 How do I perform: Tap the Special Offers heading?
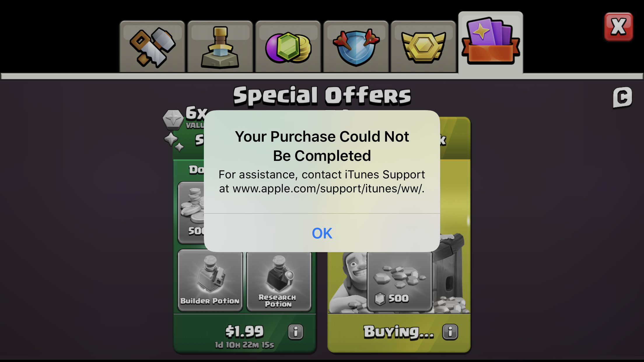[322, 96]
